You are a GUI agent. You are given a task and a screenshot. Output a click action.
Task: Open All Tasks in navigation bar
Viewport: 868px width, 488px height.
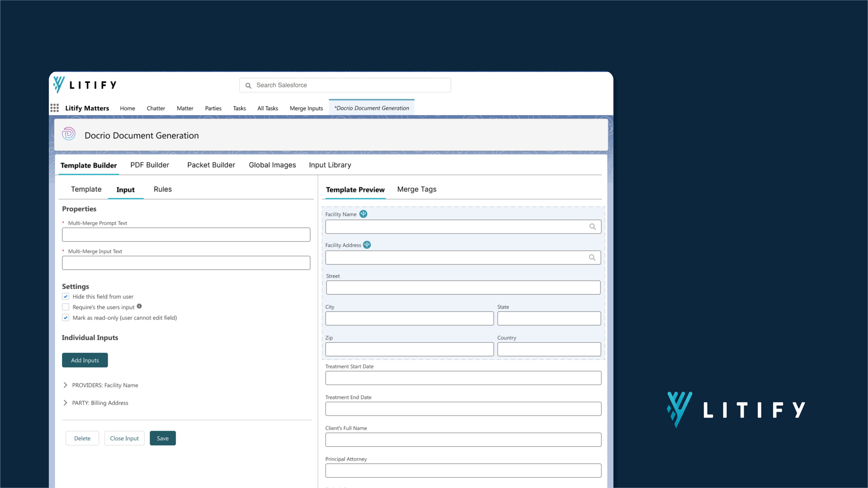tap(268, 108)
